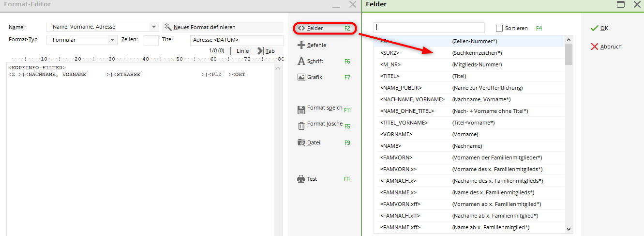The image size is (644, 236).
Task: Maximize the Felder window
Action: click(621, 4)
